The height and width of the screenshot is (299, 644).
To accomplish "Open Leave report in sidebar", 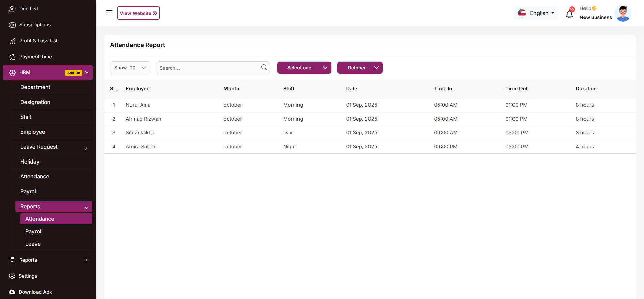I will (x=33, y=244).
